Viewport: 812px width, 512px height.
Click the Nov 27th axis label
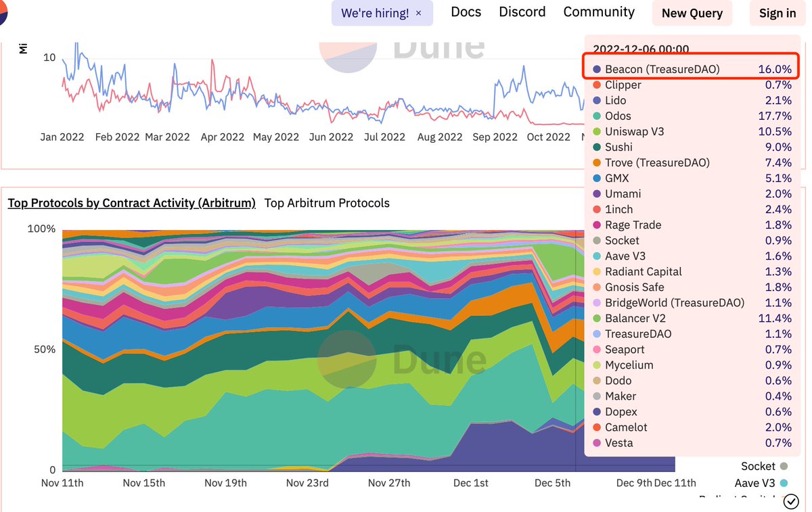(389, 483)
